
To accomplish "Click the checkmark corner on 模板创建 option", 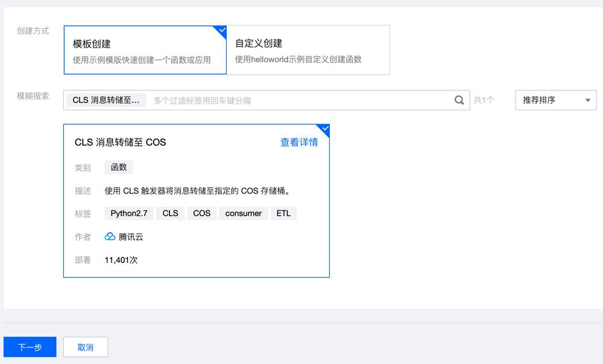I will [x=222, y=30].
